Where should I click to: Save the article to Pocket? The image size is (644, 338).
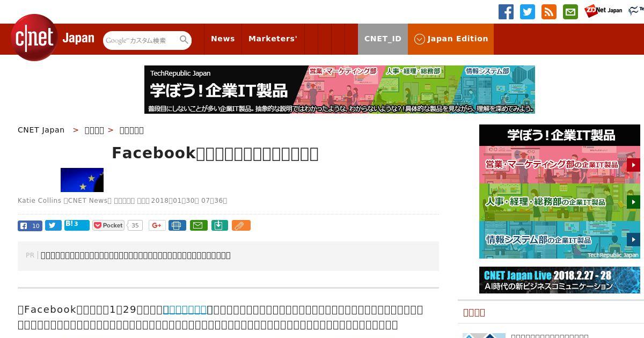point(108,225)
